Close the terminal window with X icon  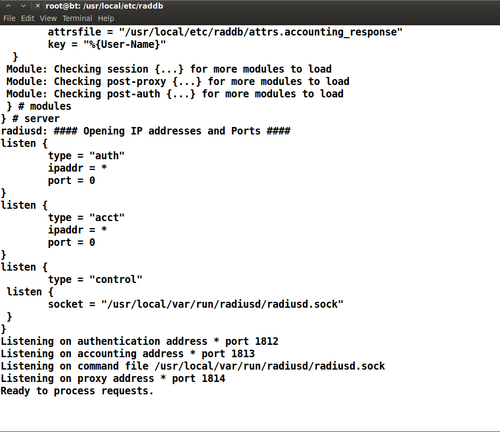tap(38, 6)
